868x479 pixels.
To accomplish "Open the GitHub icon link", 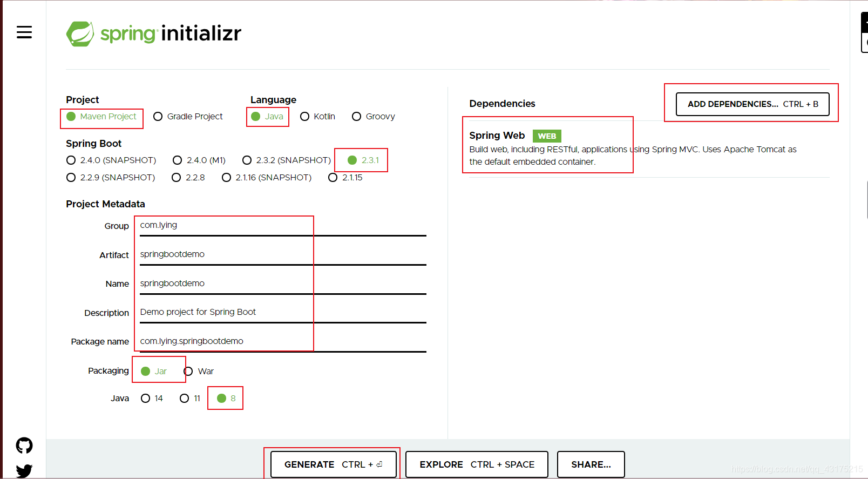I will [x=24, y=446].
